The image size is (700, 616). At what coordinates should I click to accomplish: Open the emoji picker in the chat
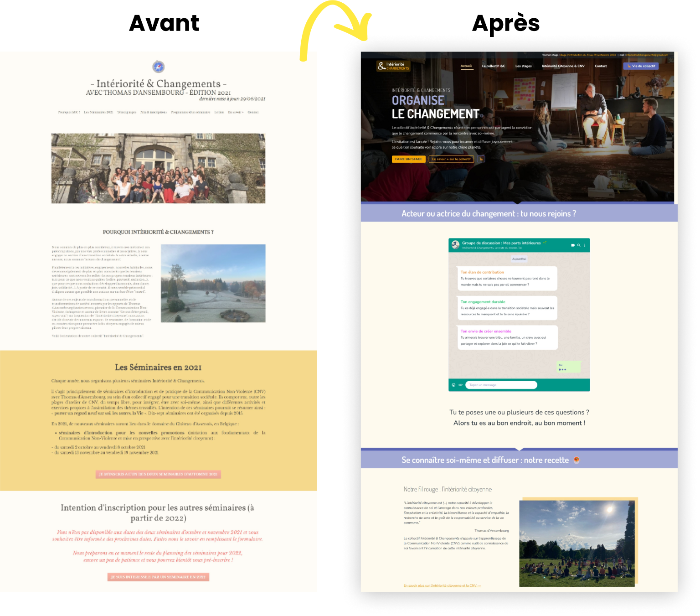[453, 385]
